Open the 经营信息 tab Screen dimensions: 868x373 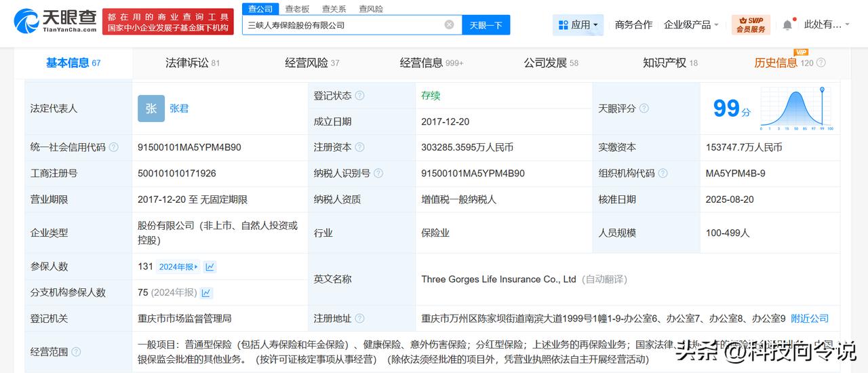[431, 63]
